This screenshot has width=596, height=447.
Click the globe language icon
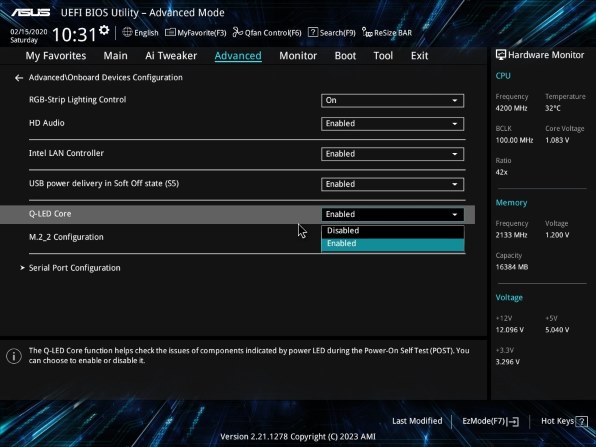(127, 32)
